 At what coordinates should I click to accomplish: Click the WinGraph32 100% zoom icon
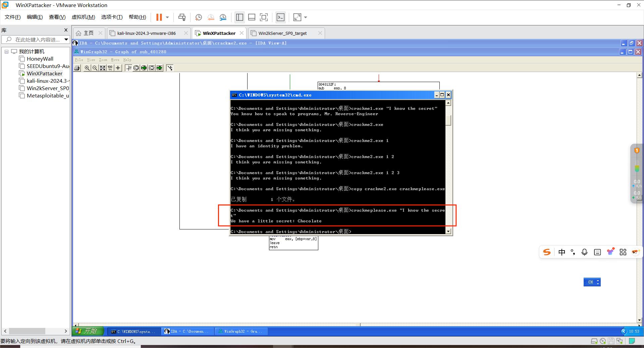point(110,68)
